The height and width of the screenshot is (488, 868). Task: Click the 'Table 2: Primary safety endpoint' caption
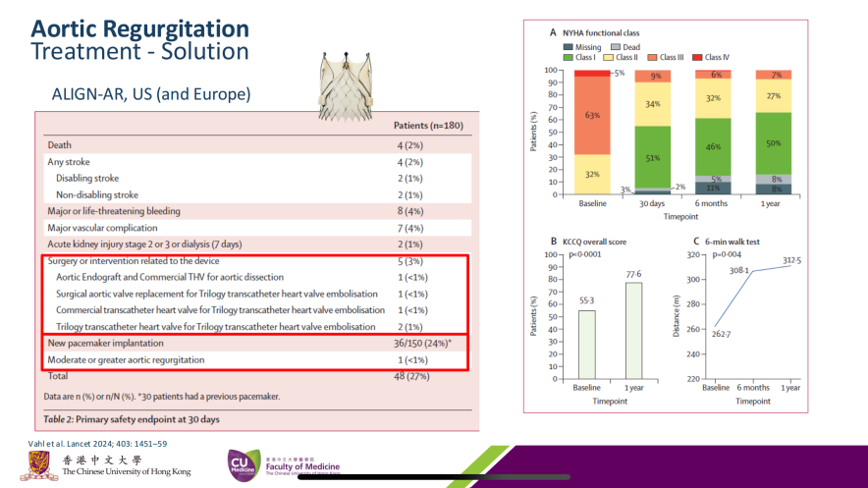[132, 419]
